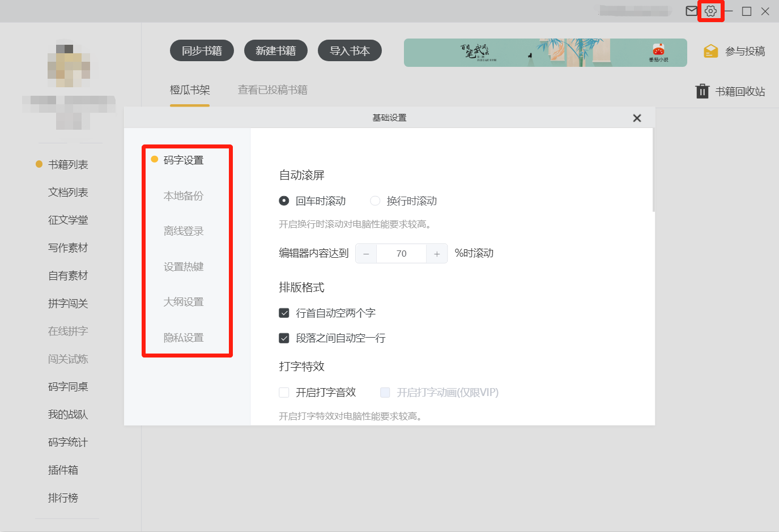The image size is (779, 532).
Task: Open 征文学堂 in the left sidebar
Action: click(68, 220)
